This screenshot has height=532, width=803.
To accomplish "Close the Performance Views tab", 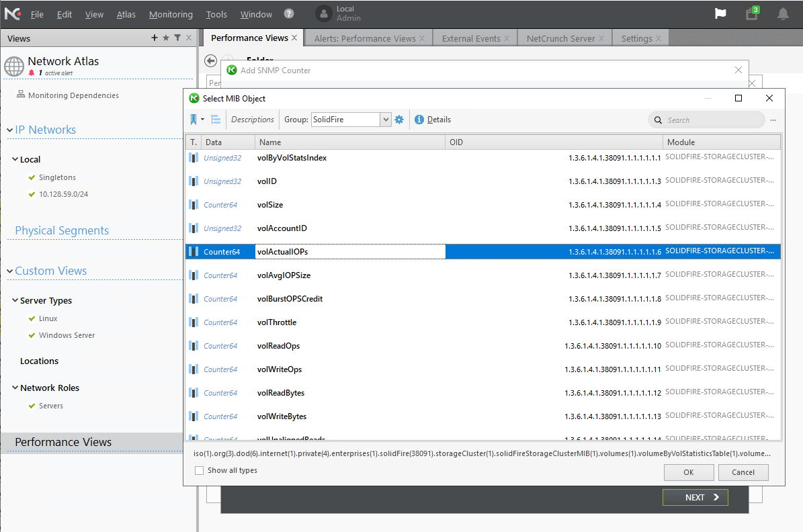I will [294, 38].
